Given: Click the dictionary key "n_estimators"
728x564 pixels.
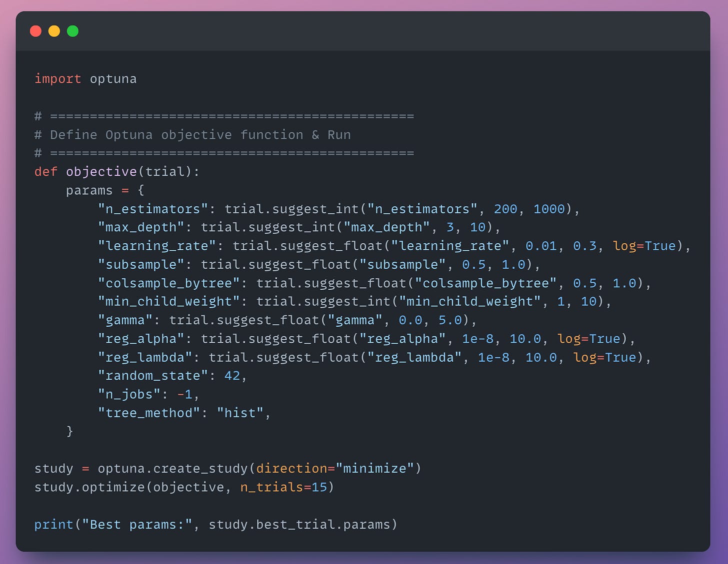Looking at the screenshot, I should 152,209.
